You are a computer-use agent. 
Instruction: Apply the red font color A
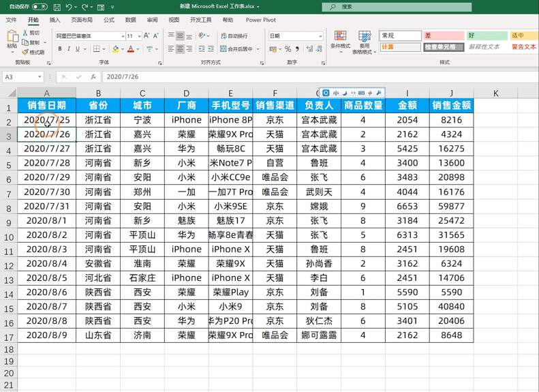tap(131, 49)
